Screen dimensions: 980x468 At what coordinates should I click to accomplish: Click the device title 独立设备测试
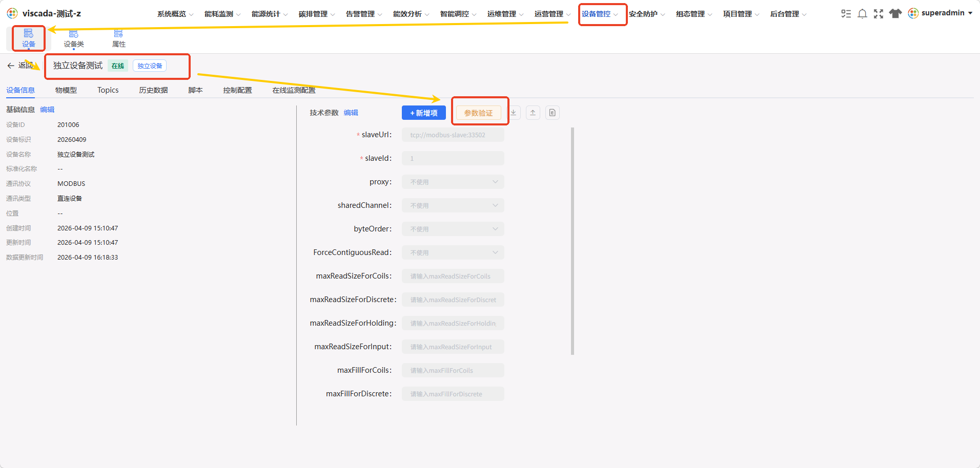[x=78, y=66]
